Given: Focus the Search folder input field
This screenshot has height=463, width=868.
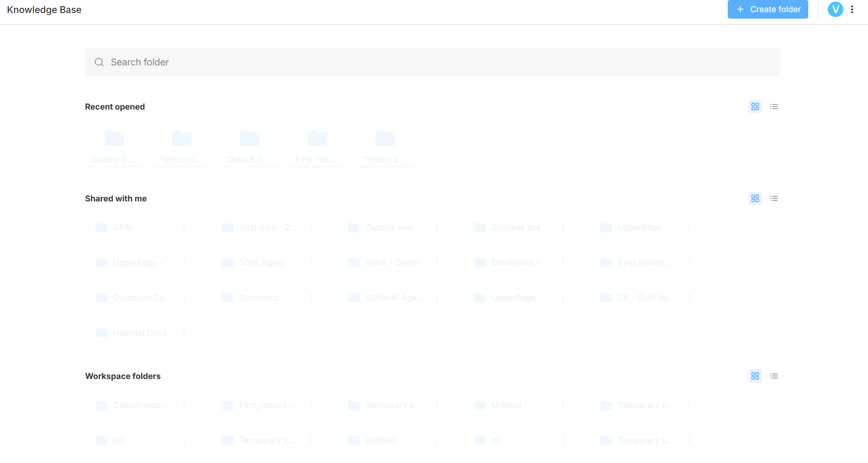Looking at the screenshot, I should (433, 62).
